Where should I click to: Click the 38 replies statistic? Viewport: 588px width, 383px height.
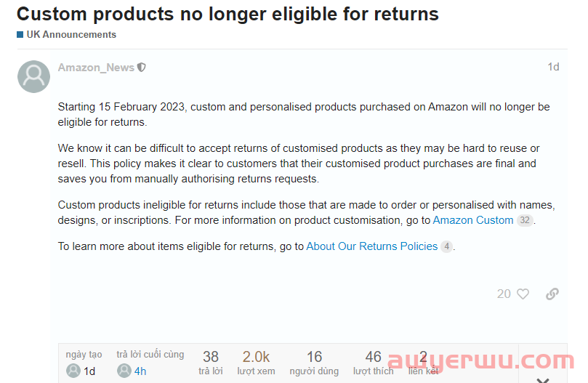211,362
